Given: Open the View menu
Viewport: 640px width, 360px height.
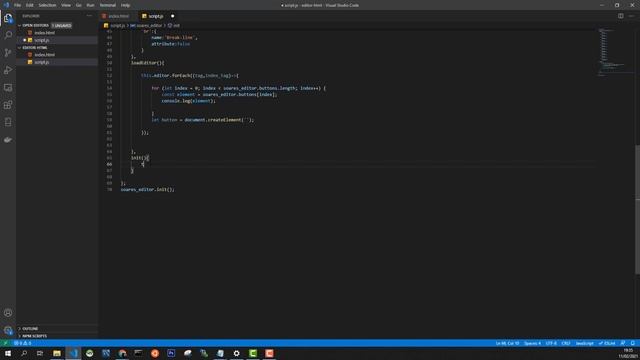Looking at the screenshot, I should pyautogui.click(x=66, y=5).
